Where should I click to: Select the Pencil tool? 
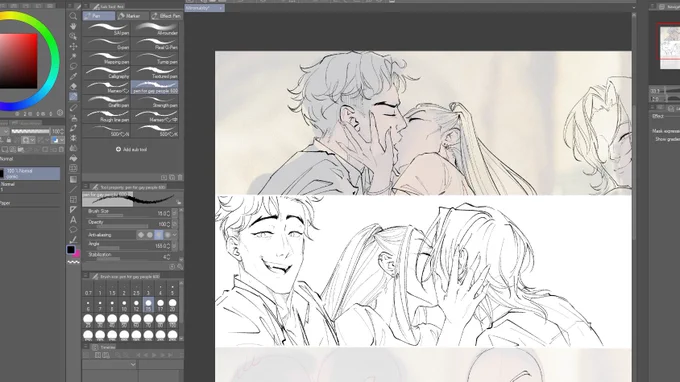73,107
